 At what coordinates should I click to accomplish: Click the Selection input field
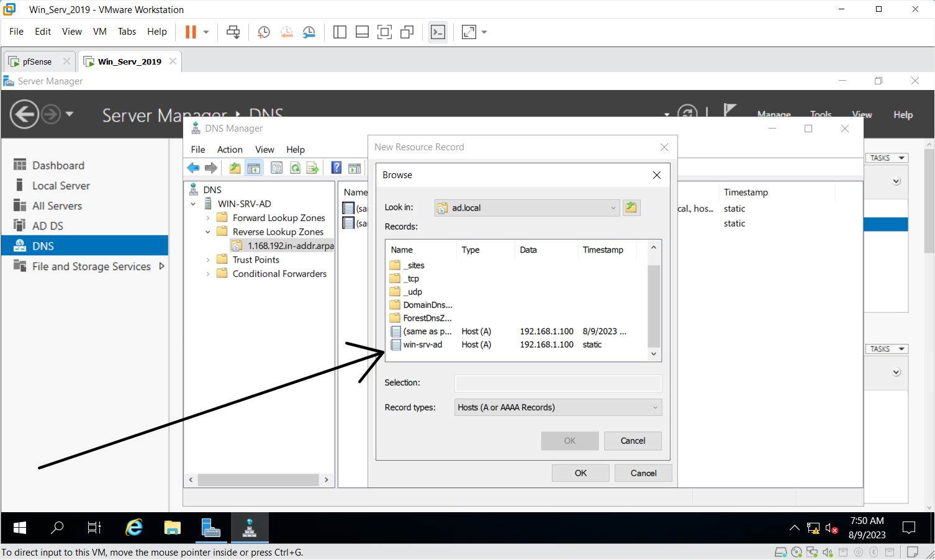(558, 383)
